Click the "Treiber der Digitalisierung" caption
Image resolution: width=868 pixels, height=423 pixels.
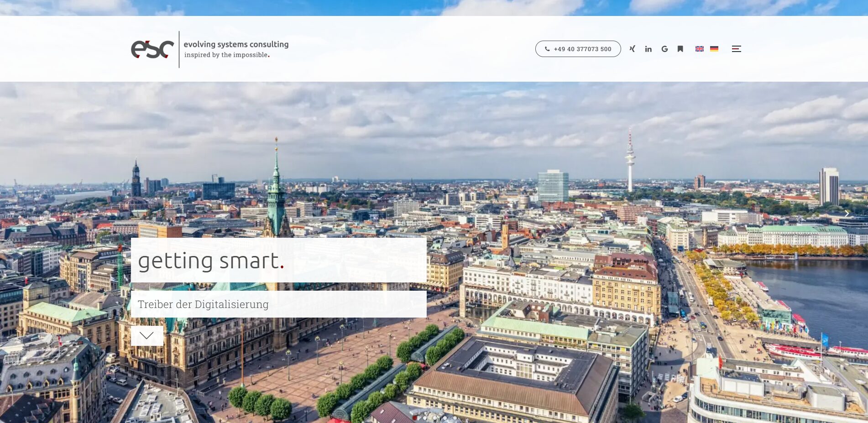[203, 304]
